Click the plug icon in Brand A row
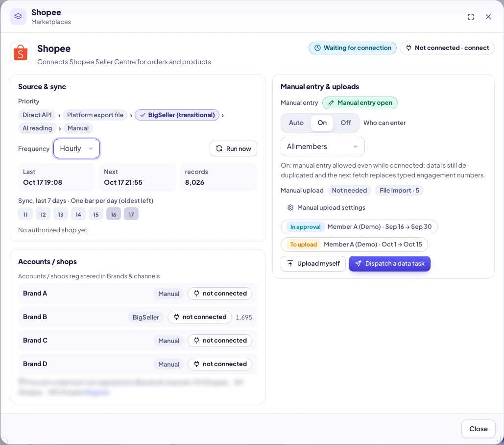Viewport: 504px width, 445px height. coord(196,294)
